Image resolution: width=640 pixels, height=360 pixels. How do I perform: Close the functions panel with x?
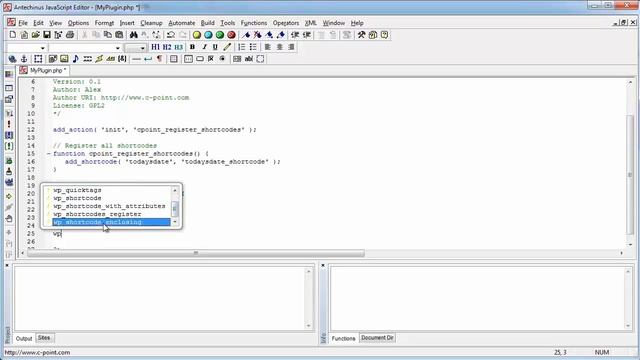[x=323, y=265]
